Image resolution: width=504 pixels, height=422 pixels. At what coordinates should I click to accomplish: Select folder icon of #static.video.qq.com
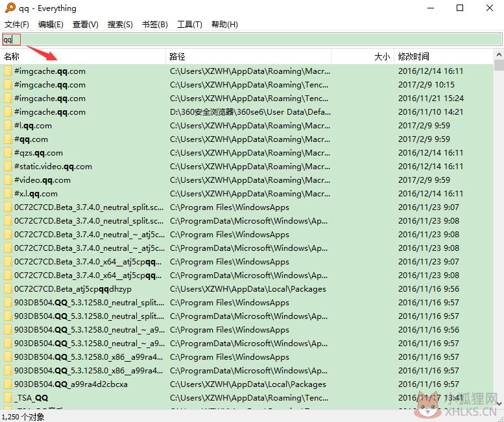[x=8, y=167]
